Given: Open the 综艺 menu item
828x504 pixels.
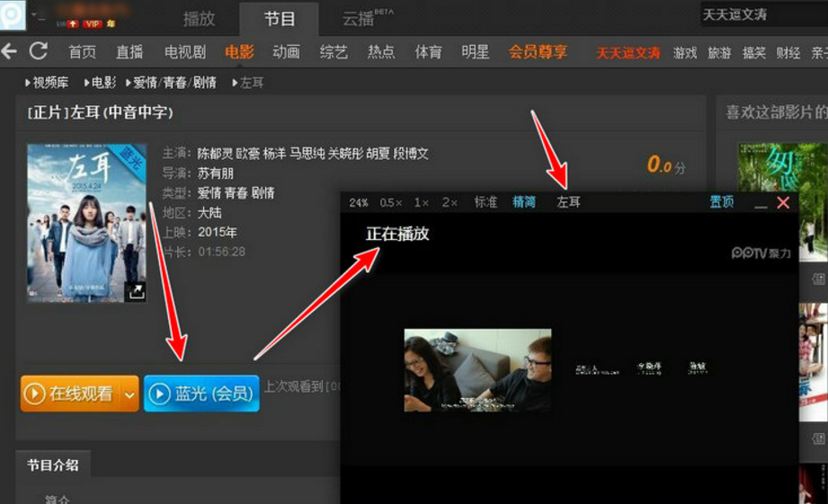Looking at the screenshot, I should 334,52.
